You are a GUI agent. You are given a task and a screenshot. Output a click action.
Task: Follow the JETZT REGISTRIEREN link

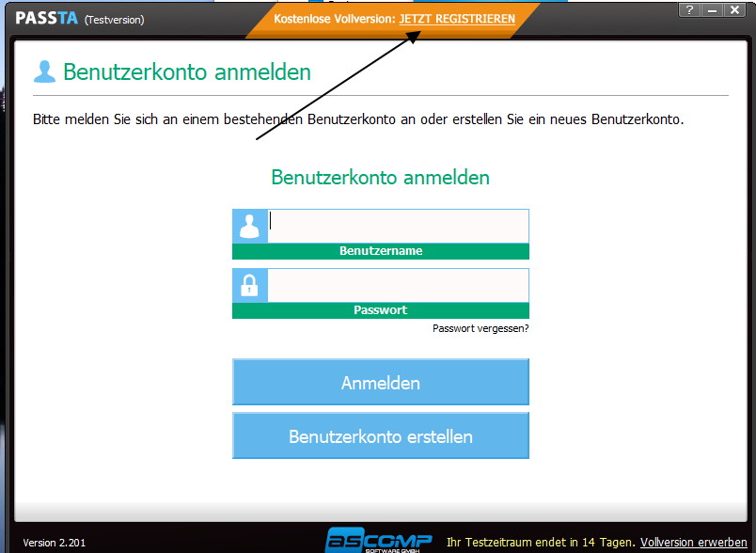coord(457,19)
